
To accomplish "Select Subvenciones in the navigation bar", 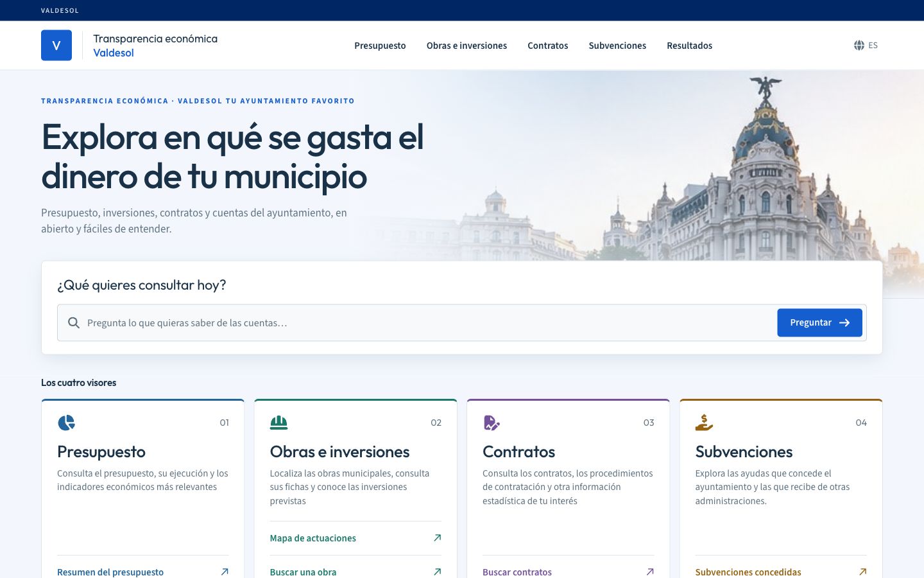I will (617, 46).
